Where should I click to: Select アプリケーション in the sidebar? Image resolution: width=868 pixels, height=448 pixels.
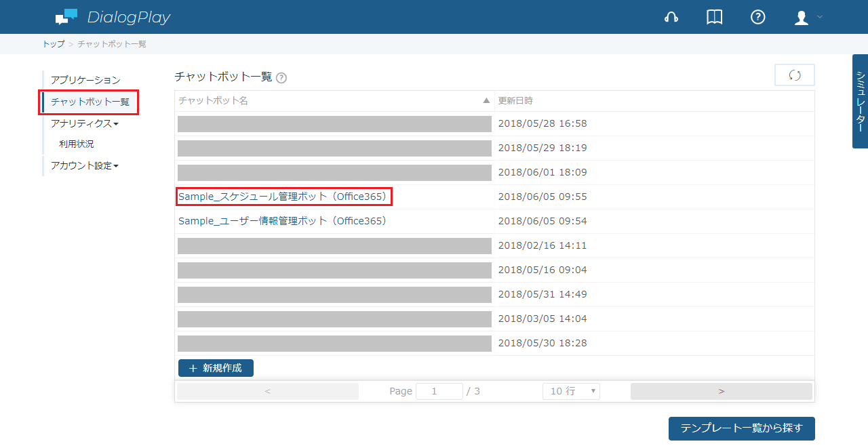[85, 80]
